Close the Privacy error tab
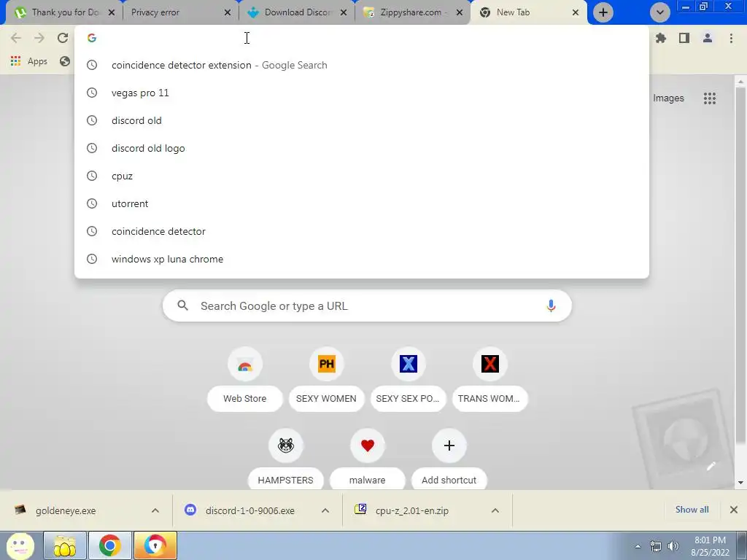The width and height of the screenshot is (747, 560). pyautogui.click(x=228, y=13)
